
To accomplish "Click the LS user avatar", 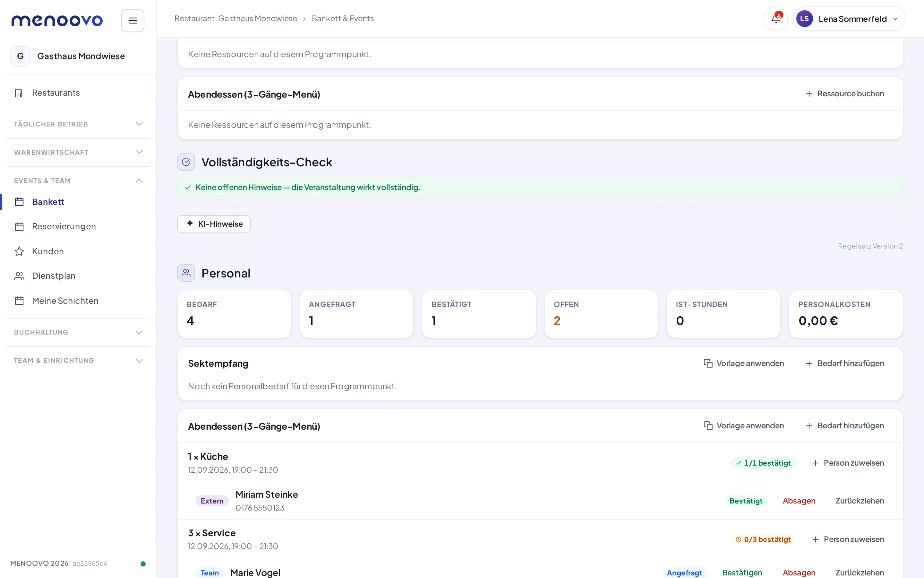I will 804,19.
